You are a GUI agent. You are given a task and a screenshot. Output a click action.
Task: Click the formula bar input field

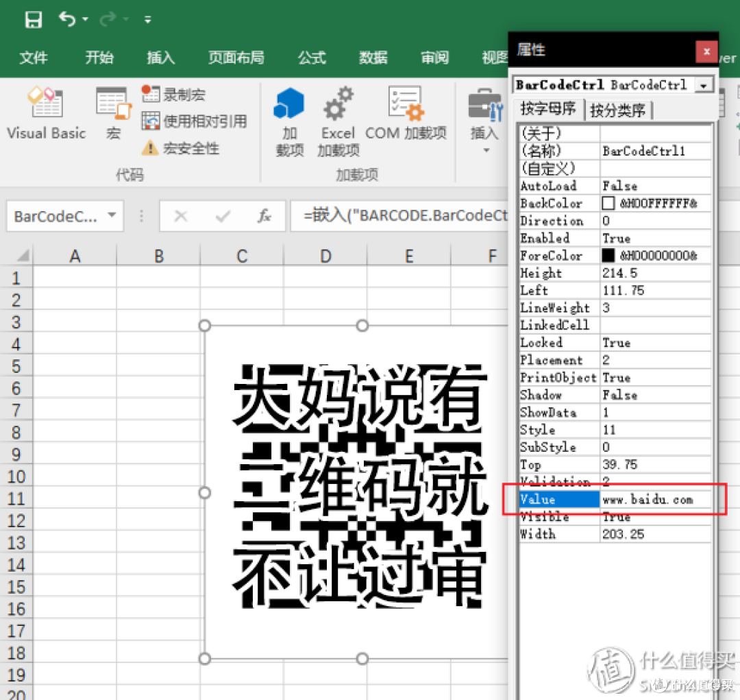click(x=399, y=216)
